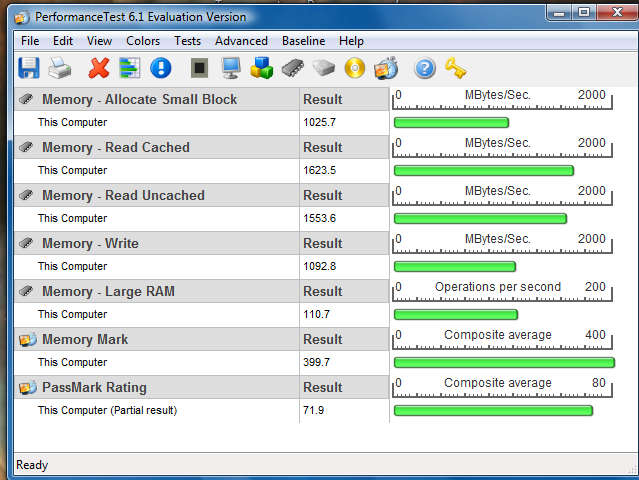639x480 pixels.
Task: Click the icon beside Memory Mark
Action: pos(28,339)
